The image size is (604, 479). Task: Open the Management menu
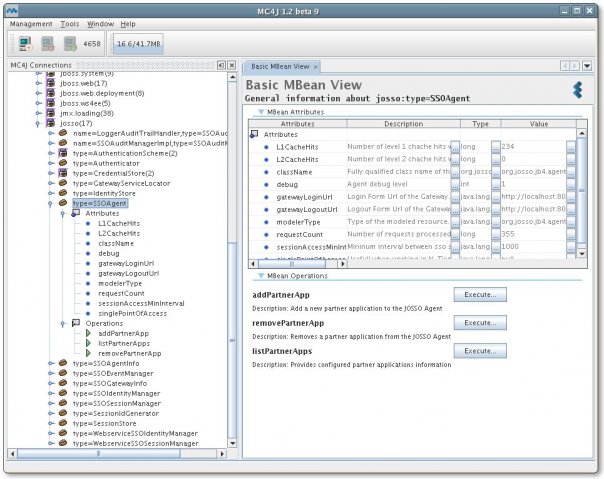31,22
